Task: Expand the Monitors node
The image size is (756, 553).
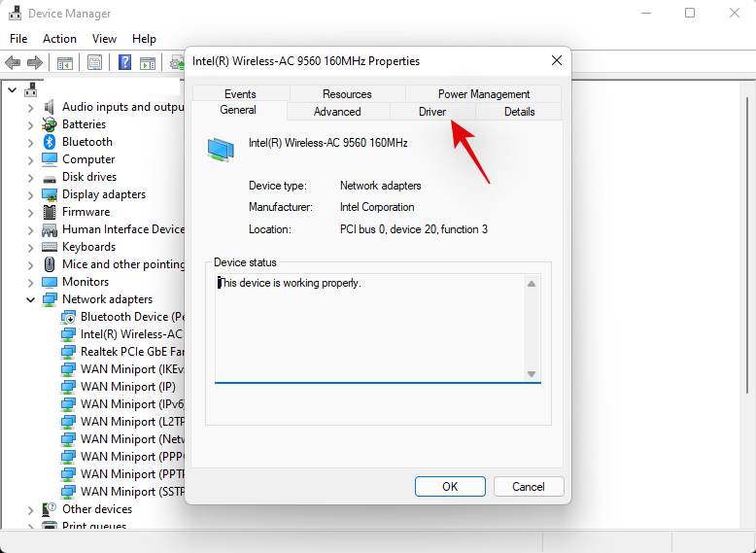Action: click(30, 283)
